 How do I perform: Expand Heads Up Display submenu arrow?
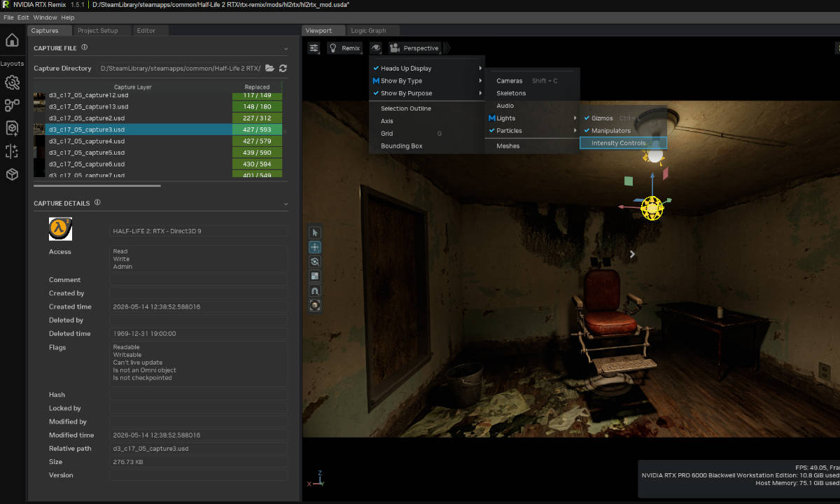point(480,69)
